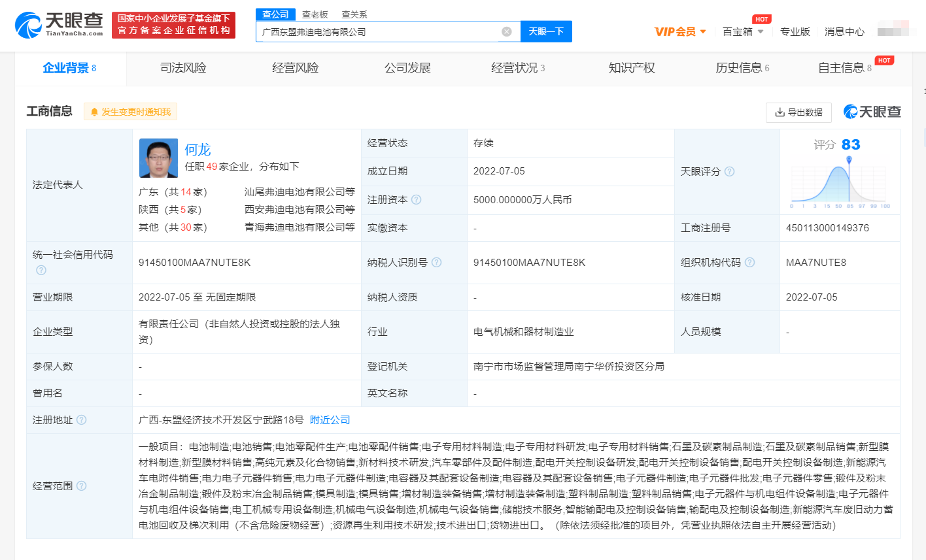Click the help icon next to 纳税人识别号
The width and height of the screenshot is (926, 560).
[436, 262]
